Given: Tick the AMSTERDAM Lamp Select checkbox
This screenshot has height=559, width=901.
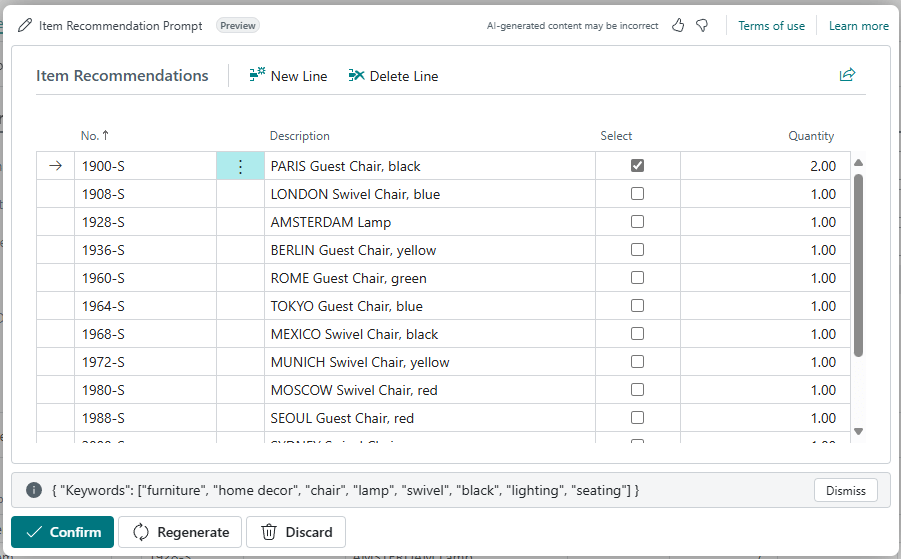Looking at the screenshot, I should [x=637, y=222].
